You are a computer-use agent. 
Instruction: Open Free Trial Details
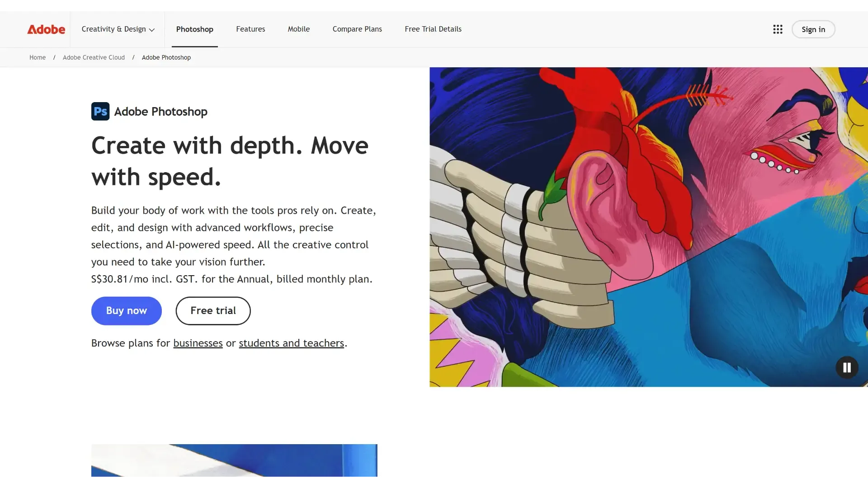point(433,29)
